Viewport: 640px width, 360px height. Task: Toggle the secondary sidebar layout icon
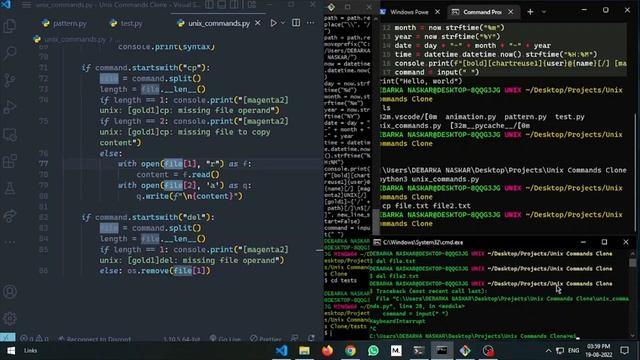[234, 5]
